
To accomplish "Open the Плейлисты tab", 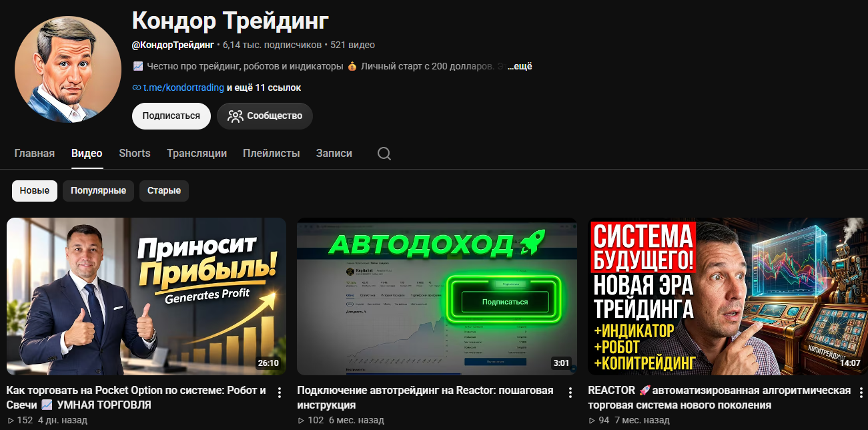I will 272,153.
